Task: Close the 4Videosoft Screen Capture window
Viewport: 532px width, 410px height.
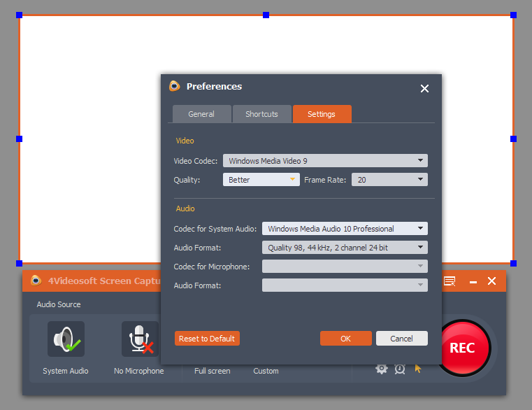Action: (491, 281)
